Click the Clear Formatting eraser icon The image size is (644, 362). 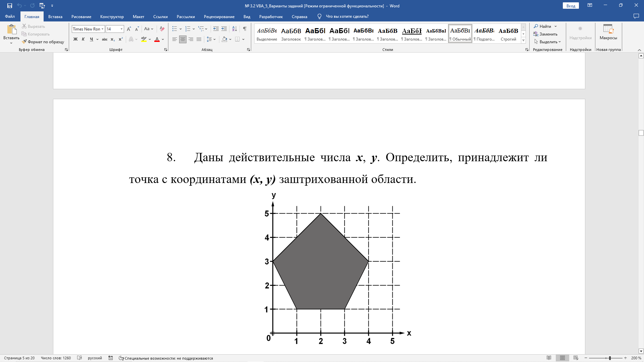[162, 29]
